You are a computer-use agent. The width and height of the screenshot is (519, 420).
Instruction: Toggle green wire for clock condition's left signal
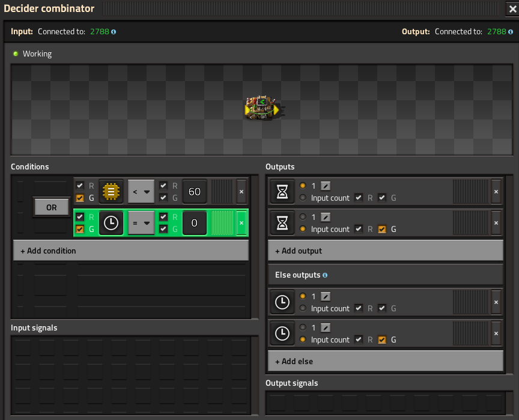[x=80, y=229]
